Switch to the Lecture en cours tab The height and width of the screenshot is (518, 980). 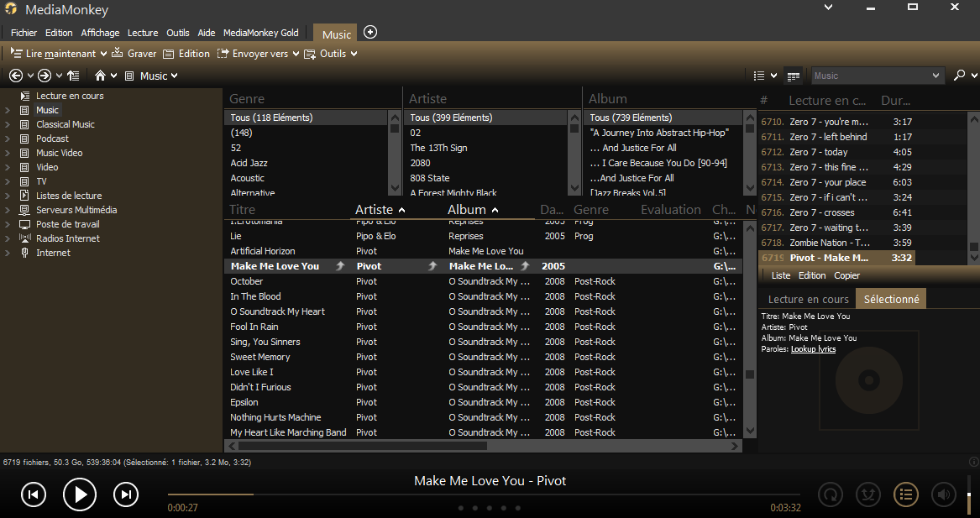pyautogui.click(x=808, y=299)
